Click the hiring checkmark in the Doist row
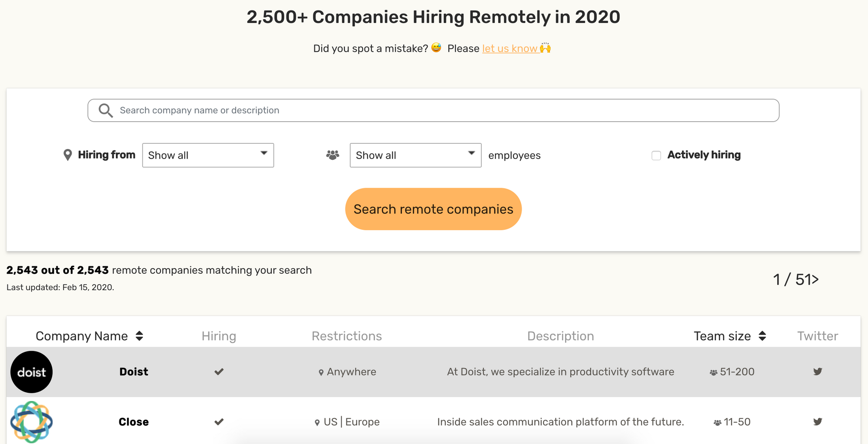This screenshot has width=868, height=444. [219, 371]
